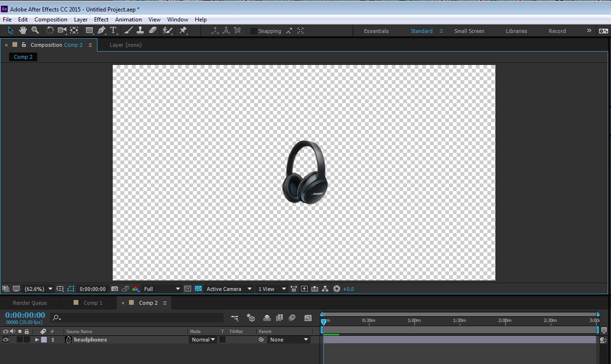Open the Animation menu

click(128, 20)
